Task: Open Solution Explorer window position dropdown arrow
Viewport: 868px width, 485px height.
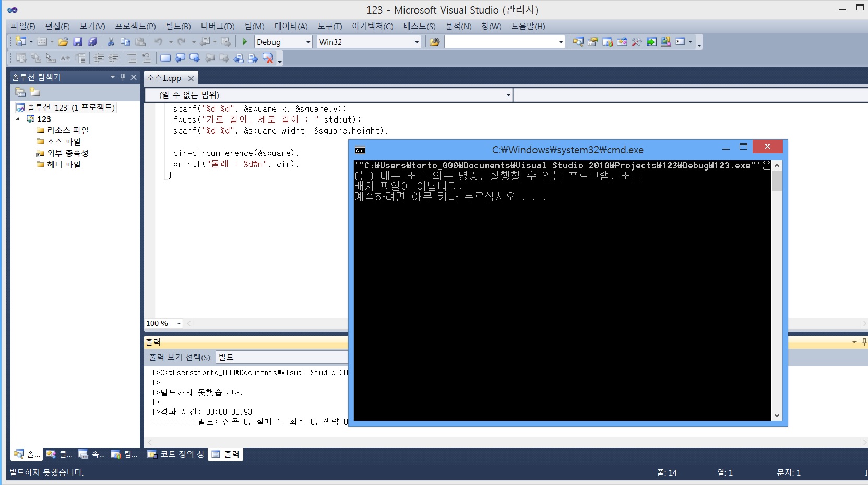Action: click(112, 77)
